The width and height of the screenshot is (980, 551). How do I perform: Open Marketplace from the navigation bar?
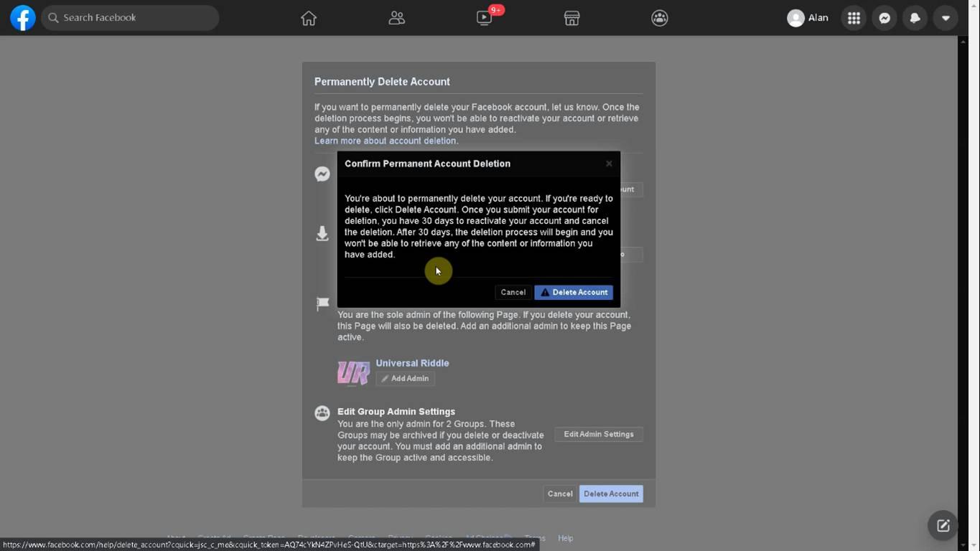tap(571, 18)
